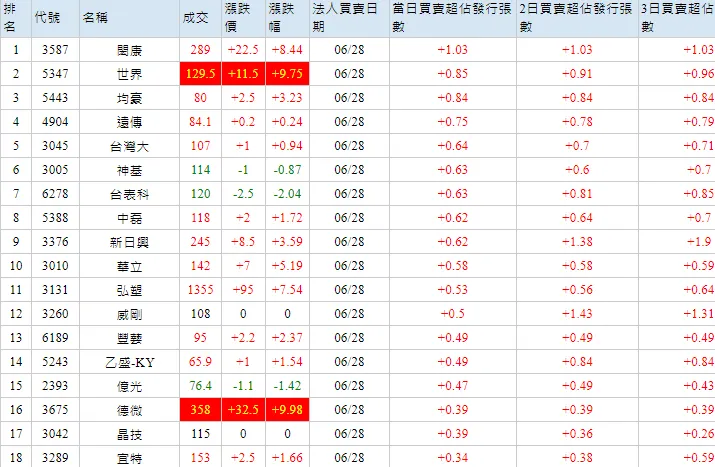715x467 pixels.
Task: Open stock name 神基
Action: click(x=130, y=170)
